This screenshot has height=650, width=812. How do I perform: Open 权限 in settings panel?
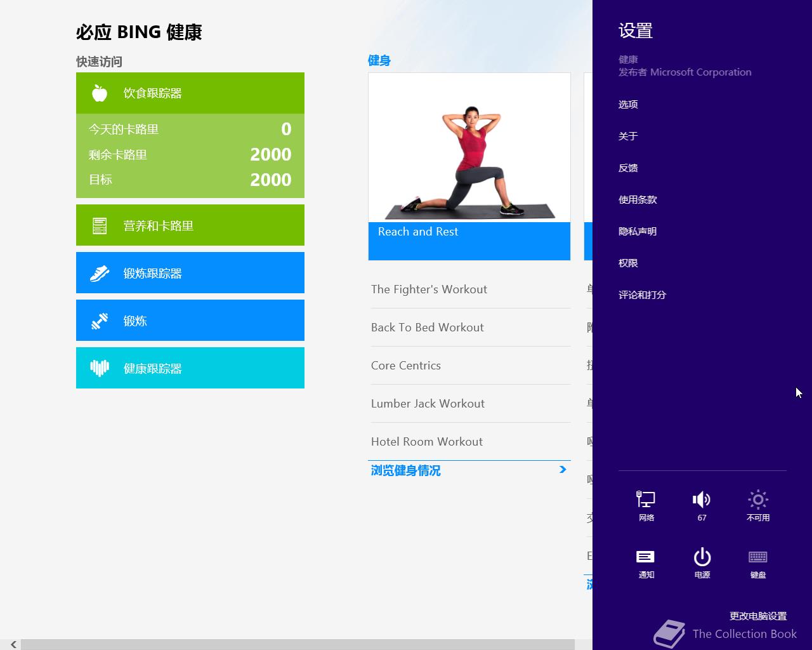click(x=628, y=263)
